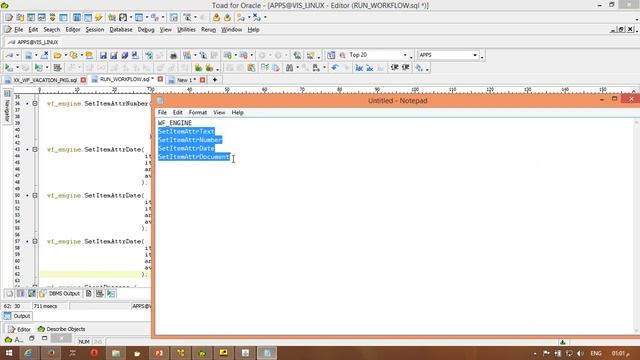Open Notepad's Edit menu
This screenshot has height=360, width=640.
coord(178,112)
